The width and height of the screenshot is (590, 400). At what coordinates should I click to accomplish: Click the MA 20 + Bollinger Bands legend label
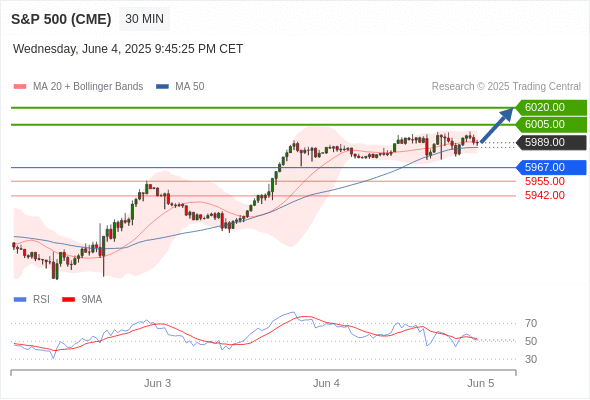coord(88,87)
